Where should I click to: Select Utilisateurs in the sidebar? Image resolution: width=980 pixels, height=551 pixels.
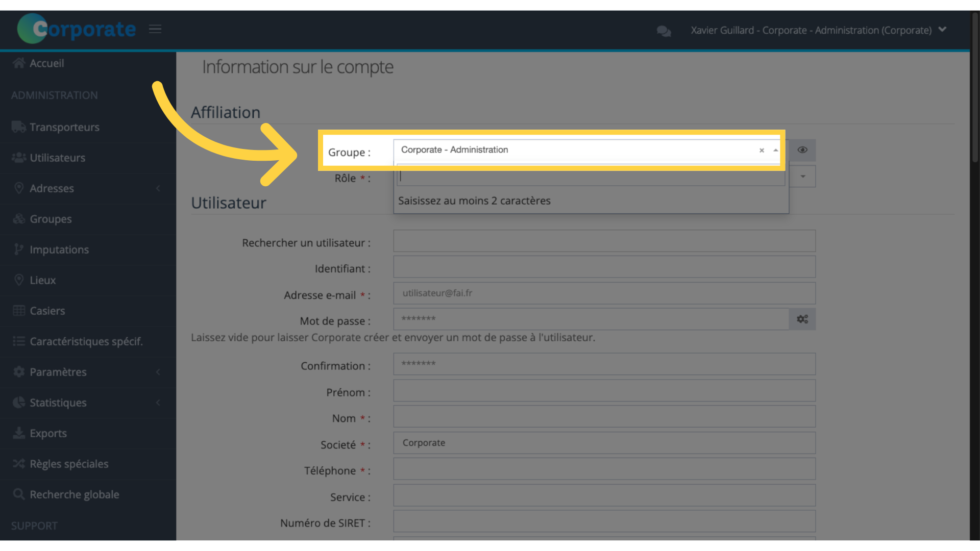[x=58, y=158]
